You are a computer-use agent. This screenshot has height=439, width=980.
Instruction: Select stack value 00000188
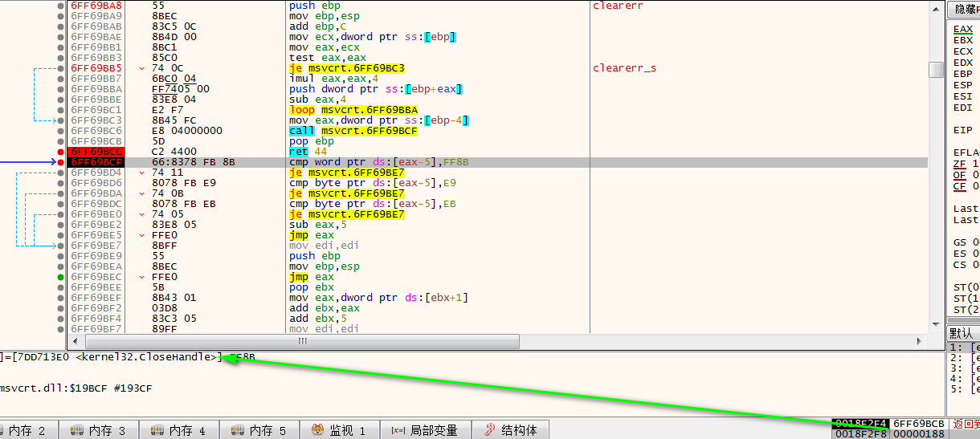coord(918,434)
